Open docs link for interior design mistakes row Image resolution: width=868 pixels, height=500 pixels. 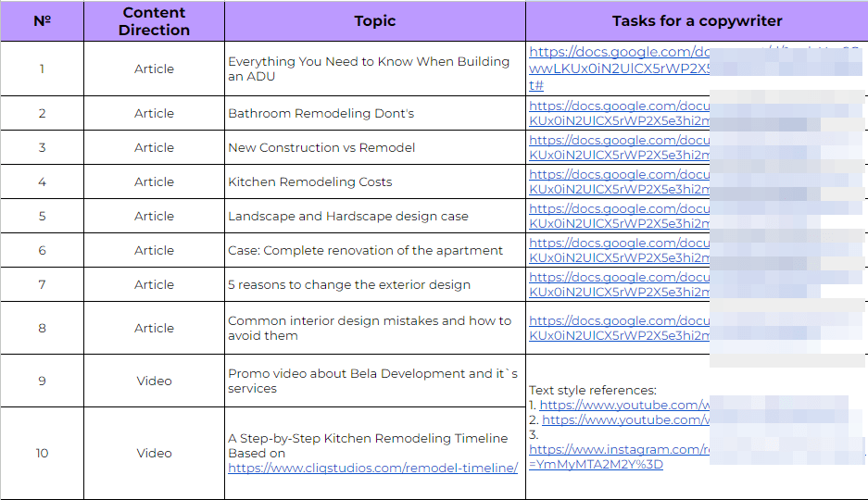click(619, 329)
